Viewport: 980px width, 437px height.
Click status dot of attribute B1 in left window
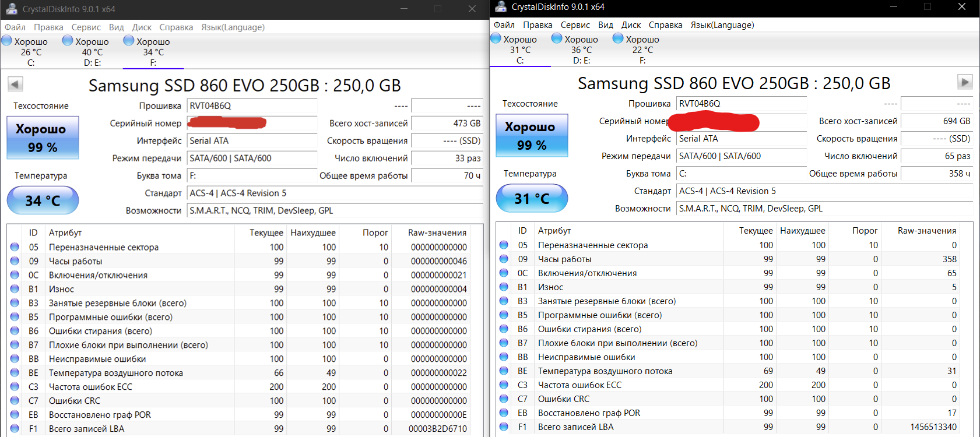[x=15, y=289]
